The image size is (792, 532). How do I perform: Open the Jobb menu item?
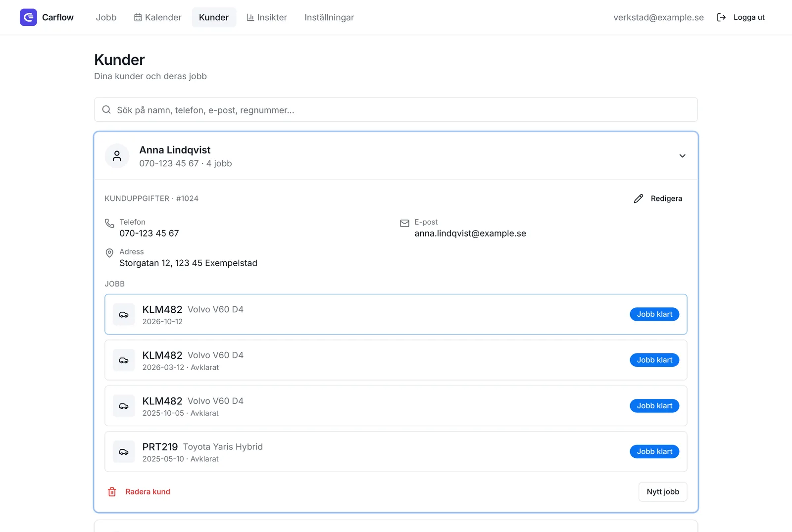click(106, 17)
